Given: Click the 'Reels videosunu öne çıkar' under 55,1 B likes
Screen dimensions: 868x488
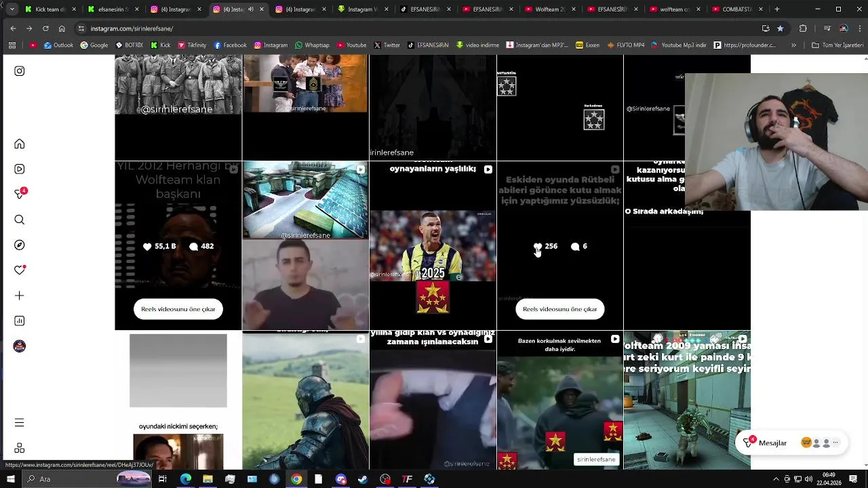Looking at the screenshot, I should point(178,309).
